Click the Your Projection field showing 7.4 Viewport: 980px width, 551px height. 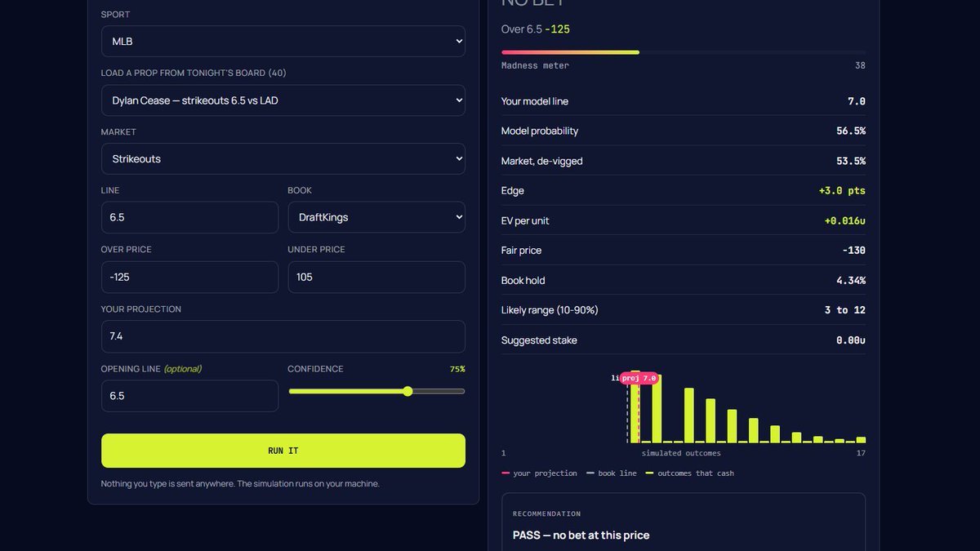[283, 336]
